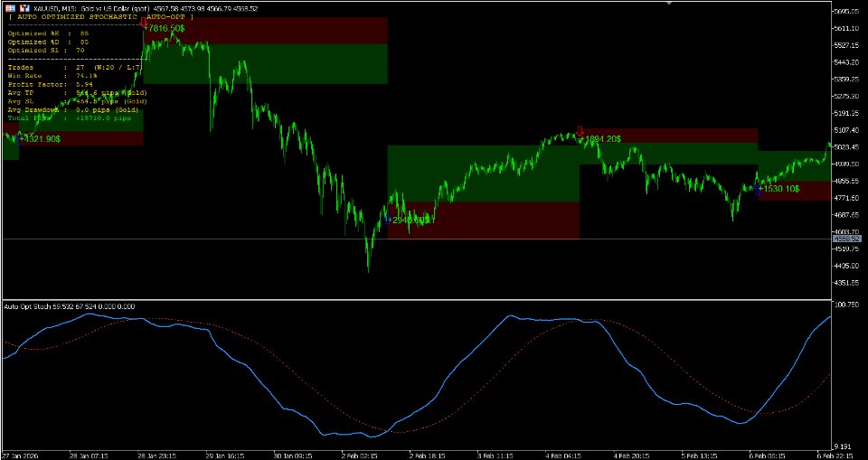
Task: Click the blue buy arrow near 2 Feb trade
Action: tap(388, 219)
